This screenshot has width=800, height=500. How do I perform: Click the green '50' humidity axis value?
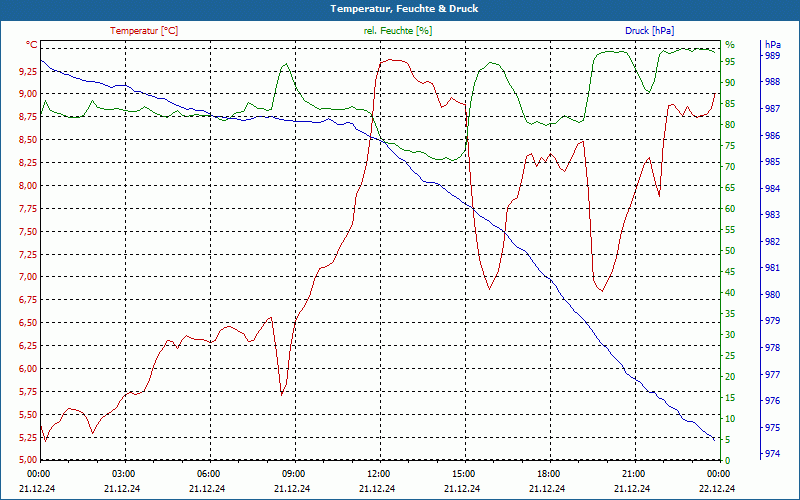click(x=730, y=251)
